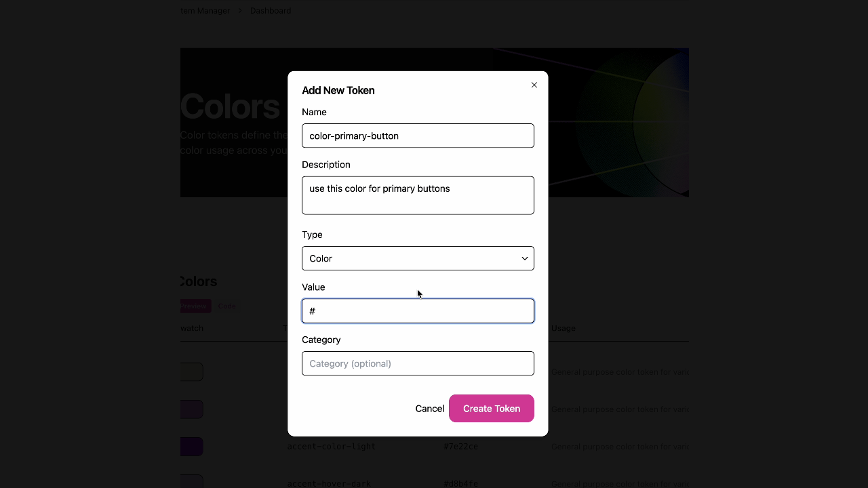This screenshot has width=868, height=488.
Task: Close the Add New Token dialog
Action: [534, 85]
